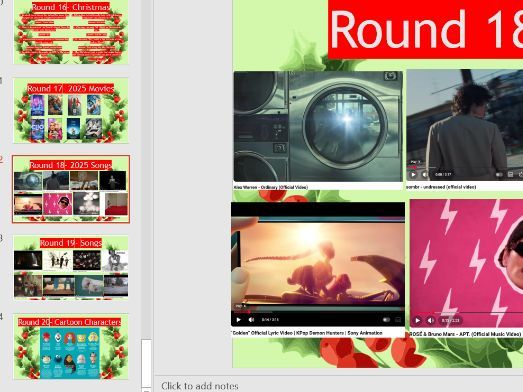Select the Round 17- 2025 Movies slide thumbnail
The image size is (523, 392).
tap(71, 111)
